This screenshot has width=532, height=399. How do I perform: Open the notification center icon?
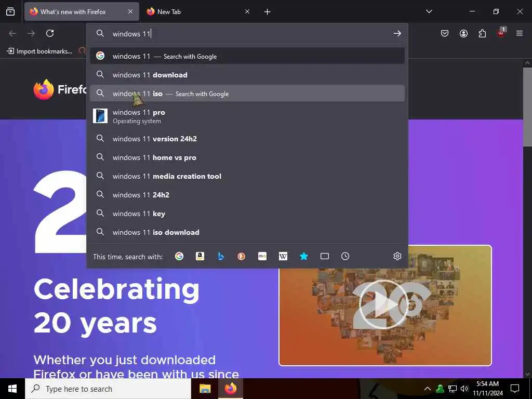(x=515, y=389)
